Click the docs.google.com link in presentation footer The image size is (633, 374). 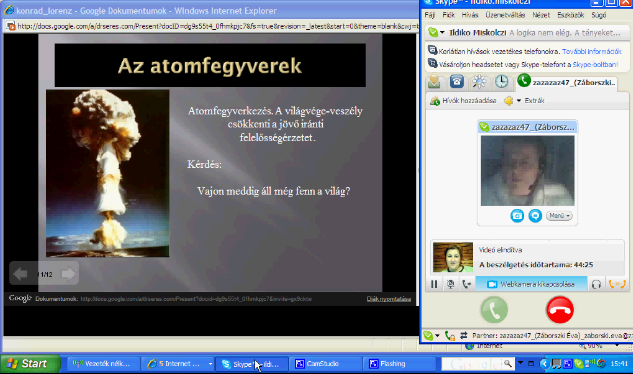point(196,299)
